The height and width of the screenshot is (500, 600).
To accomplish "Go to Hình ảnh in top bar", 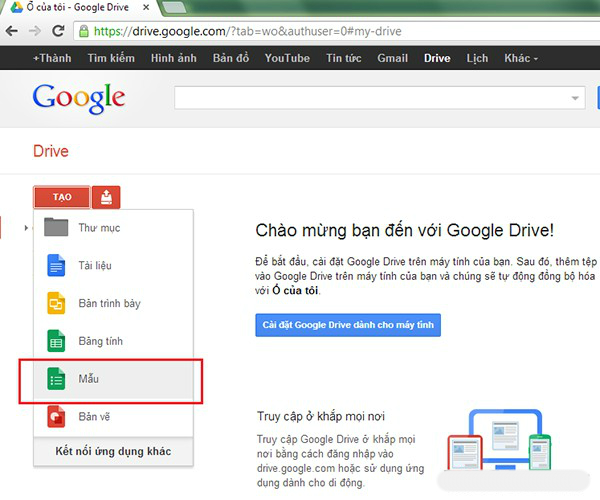I will click(x=174, y=58).
